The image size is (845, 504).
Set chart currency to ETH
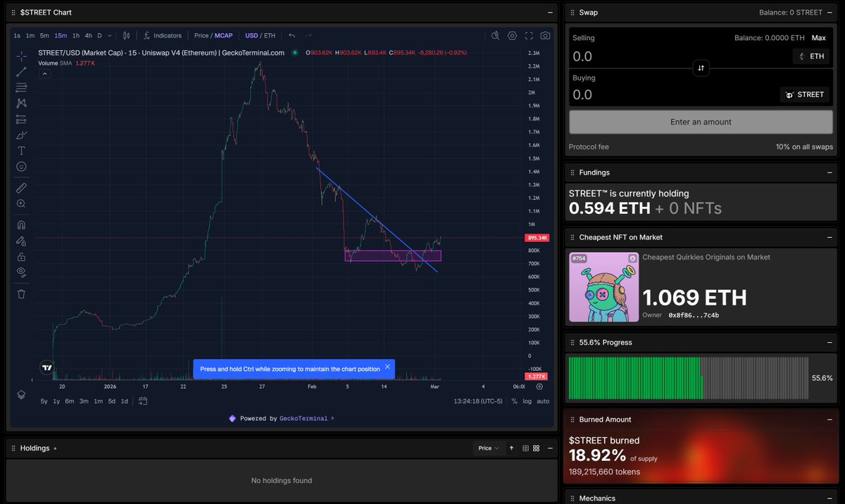270,35
